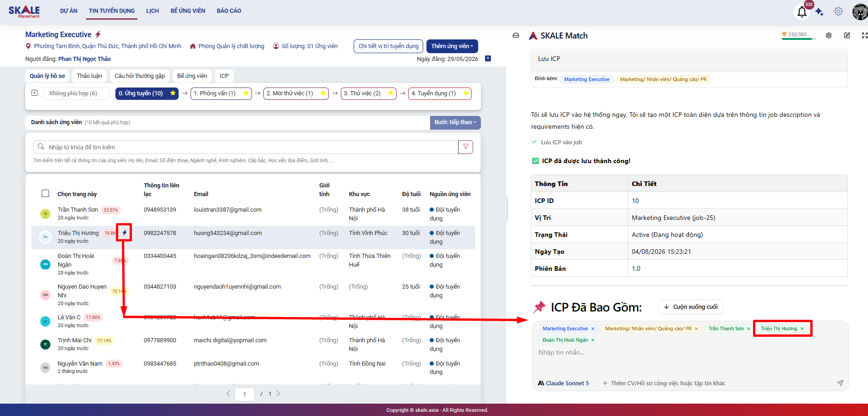Open the top bar settings gear
Image resolution: width=868 pixels, height=416 pixels.
(838, 11)
